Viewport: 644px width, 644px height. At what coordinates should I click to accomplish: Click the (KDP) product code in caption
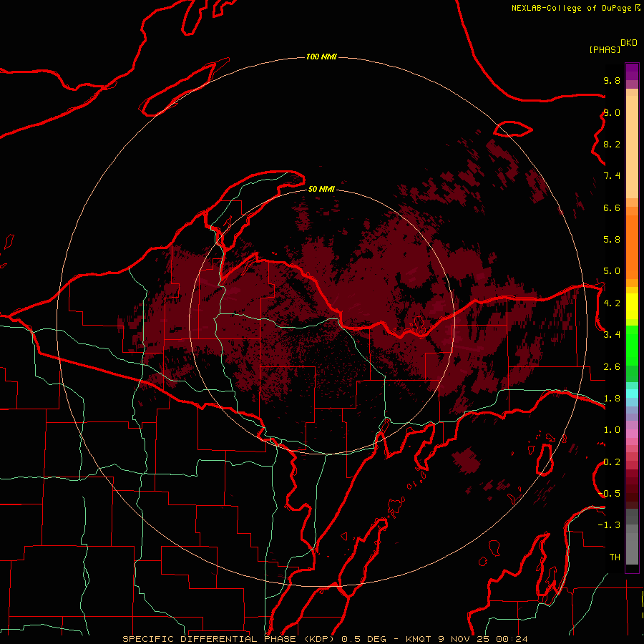pyautogui.click(x=321, y=639)
